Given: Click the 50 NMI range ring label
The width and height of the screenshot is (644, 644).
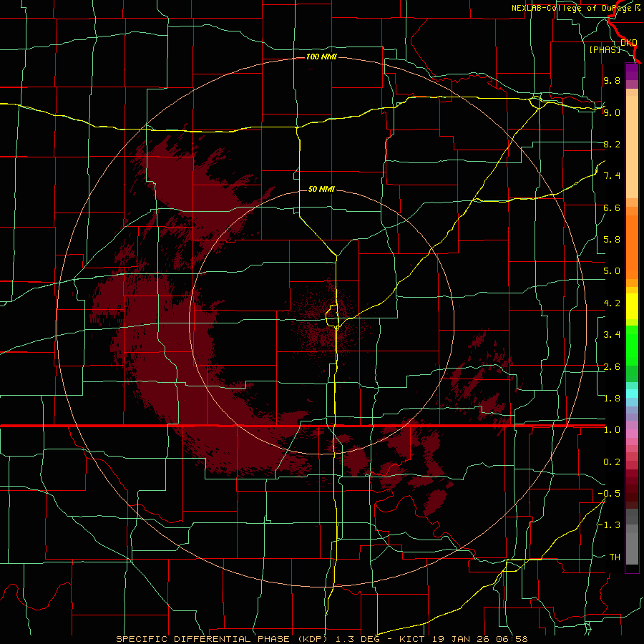Looking at the screenshot, I should 321,189.
